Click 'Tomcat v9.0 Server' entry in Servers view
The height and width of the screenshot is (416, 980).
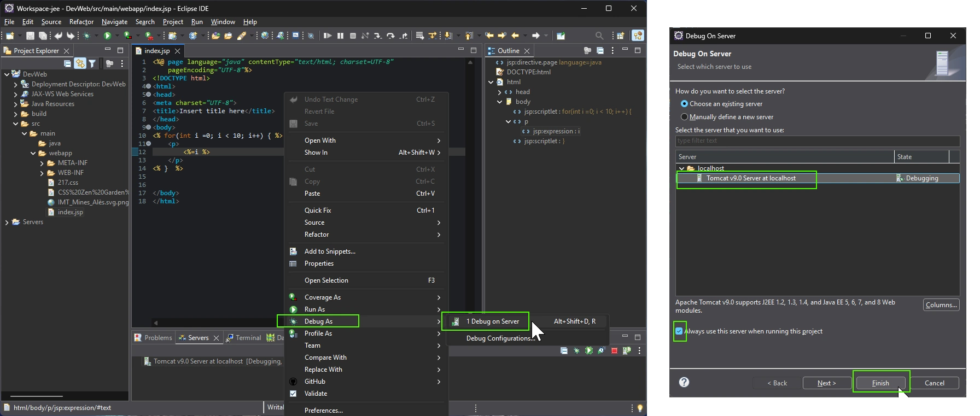[x=213, y=361]
